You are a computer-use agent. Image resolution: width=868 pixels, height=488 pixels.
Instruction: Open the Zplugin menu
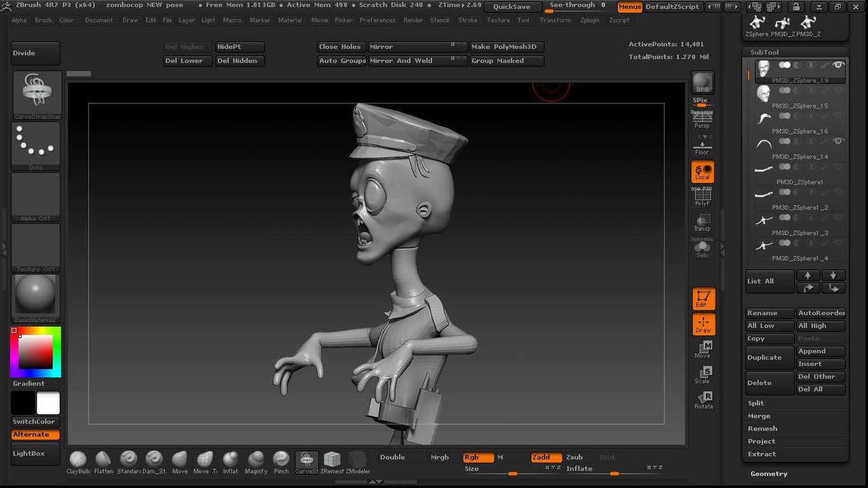click(589, 20)
